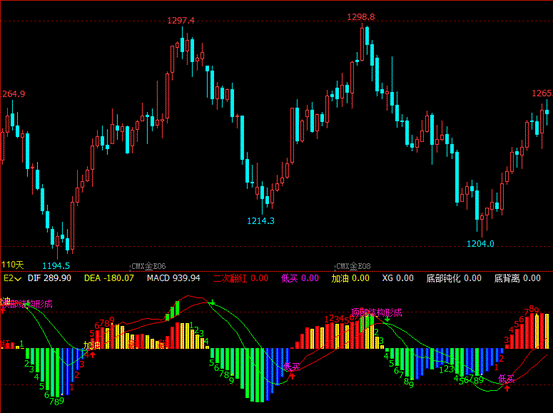Click the red up arrow beside the 加油 marker
Image resolution: width=553 pixels, height=413 pixels.
click(x=93, y=354)
